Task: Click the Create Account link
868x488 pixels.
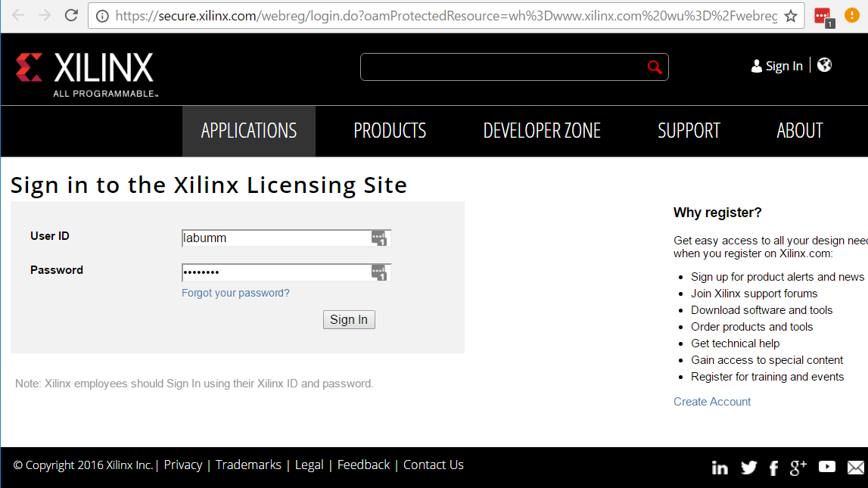Action: tap(712, 402)
